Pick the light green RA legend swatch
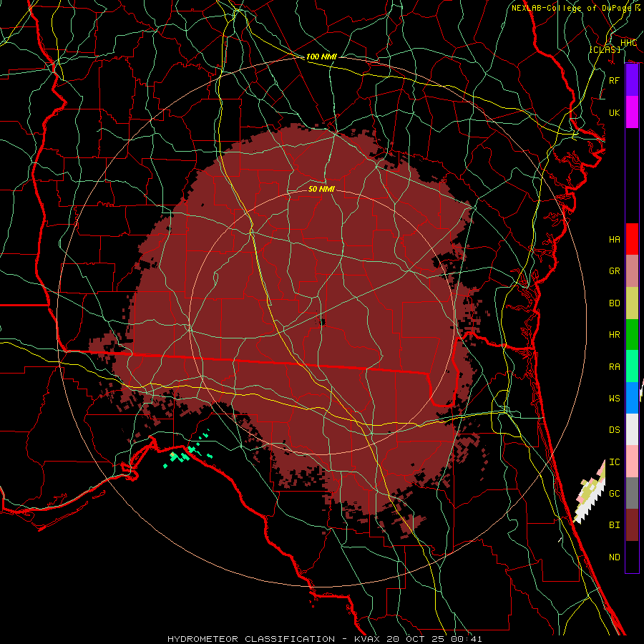The height and width of the screenshot is (644, 644). coord(632,366)
